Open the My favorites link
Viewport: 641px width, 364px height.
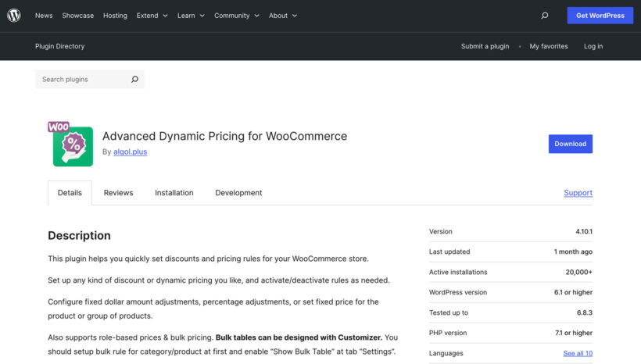pyautogui.click(x=549, y=46)
